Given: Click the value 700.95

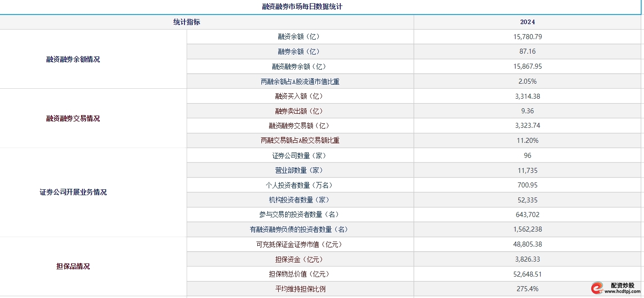Looking at the screenshot, I should [x=527, y=185].
